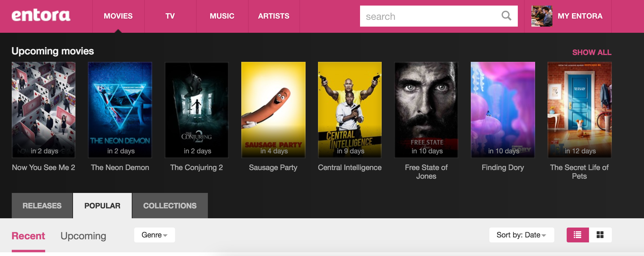Select the COLLECTIONS tab

[170, 206]
